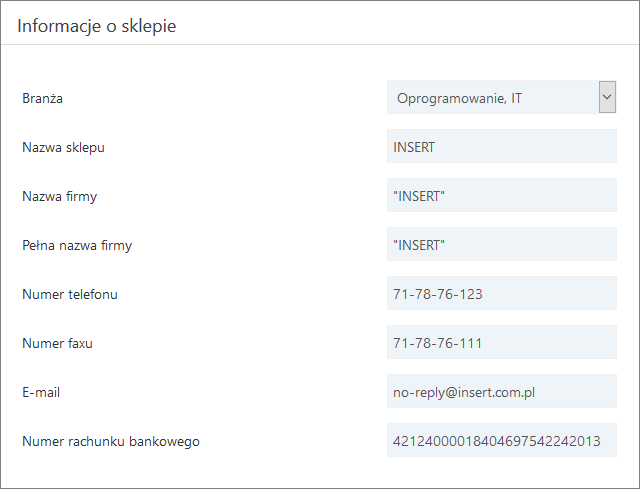Click the 'Nazwa sklepu' label text
Image resolution: width=640 pixels, height=489 pixels.
(x=63, y=147)
